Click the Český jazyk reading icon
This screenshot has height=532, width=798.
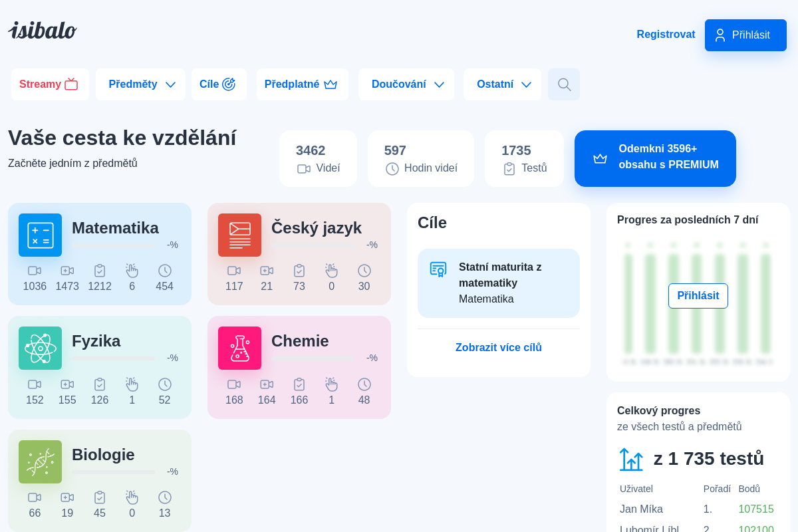(x=239, y=235)
